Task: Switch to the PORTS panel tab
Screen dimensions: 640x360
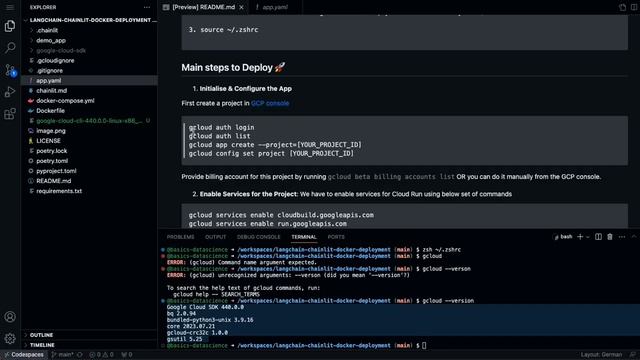Action: point(336,237)
